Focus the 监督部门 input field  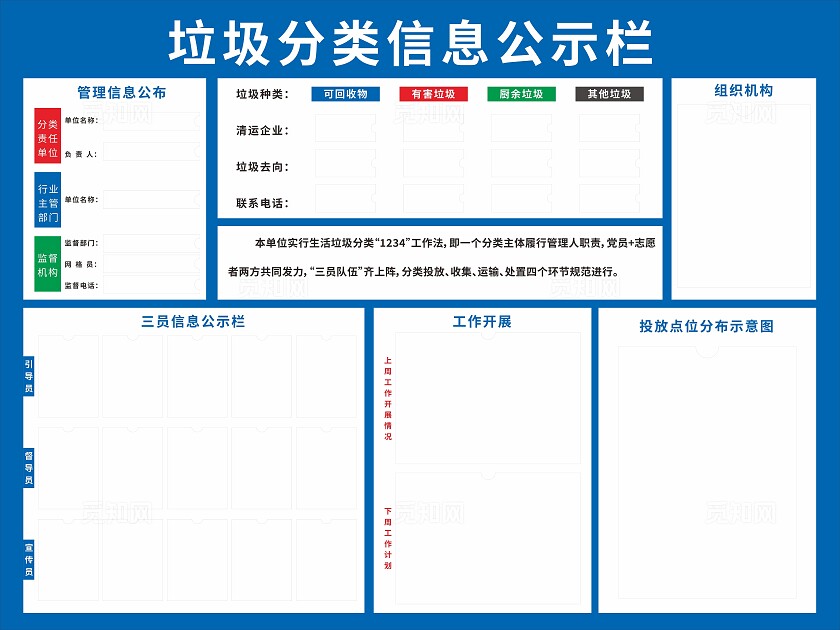[x=150, y=243]
